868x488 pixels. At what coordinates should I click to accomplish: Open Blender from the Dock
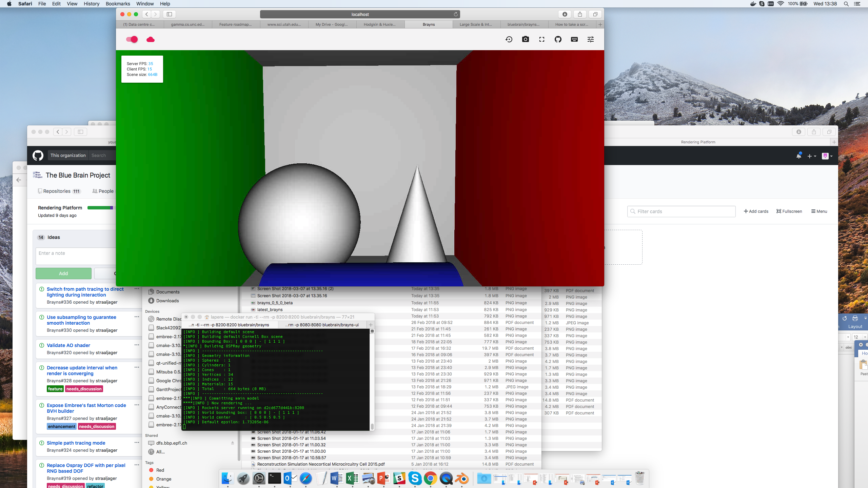[462, 479]
